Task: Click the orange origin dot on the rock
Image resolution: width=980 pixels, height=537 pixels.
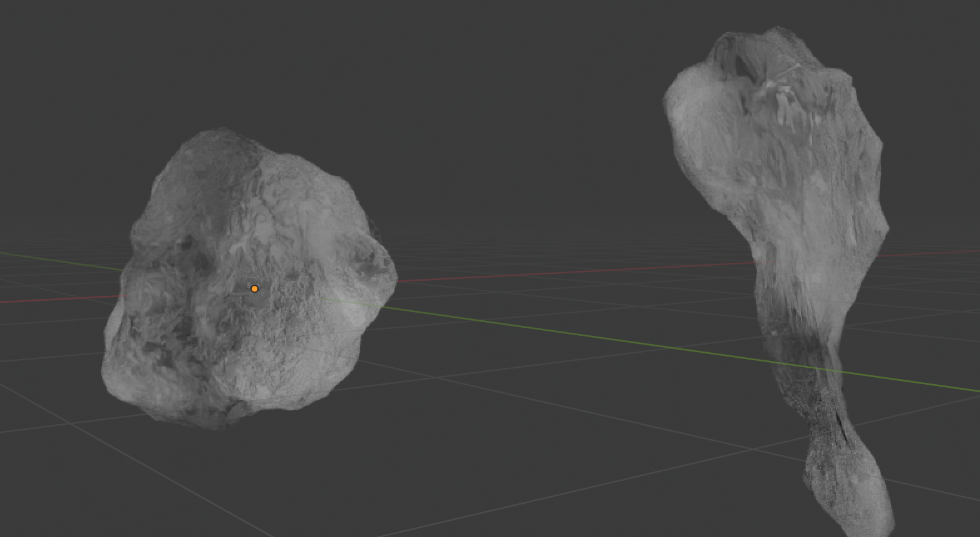Action: click(x=254, y=289)
